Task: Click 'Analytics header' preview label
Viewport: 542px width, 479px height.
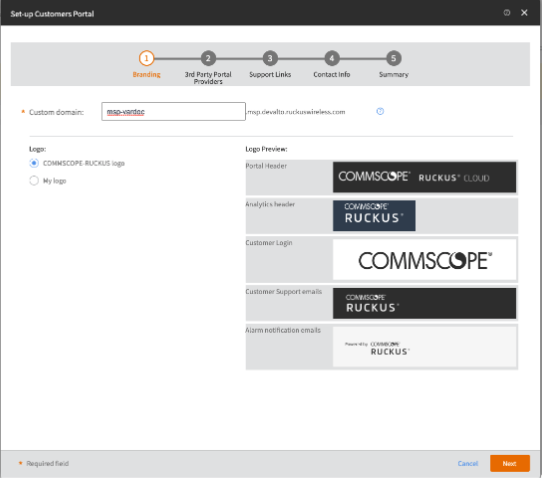Action: tap(270, 204)
